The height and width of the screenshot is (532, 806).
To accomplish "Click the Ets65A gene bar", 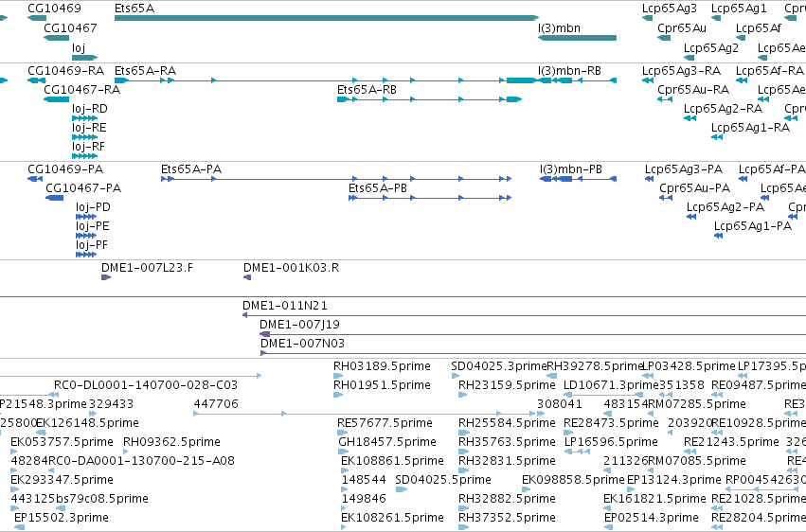I will (x=327, y=18).
